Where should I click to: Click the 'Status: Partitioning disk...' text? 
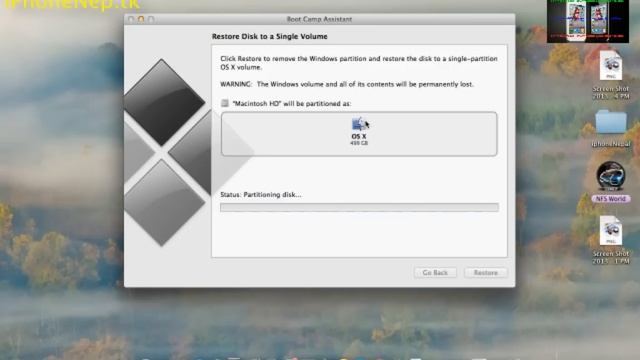pyautogui.click(x=261, y=195)
